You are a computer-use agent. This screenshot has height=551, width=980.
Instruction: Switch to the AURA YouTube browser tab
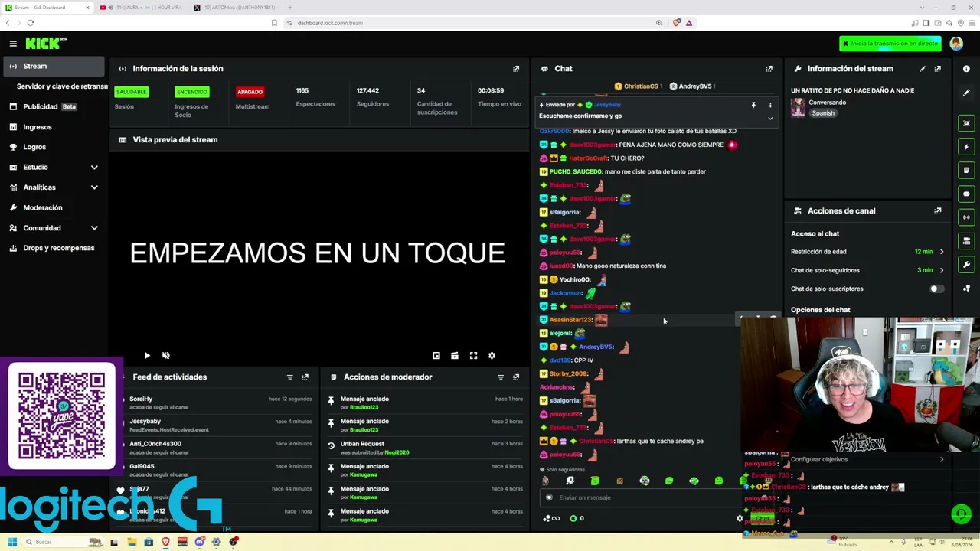pos(140,8)
